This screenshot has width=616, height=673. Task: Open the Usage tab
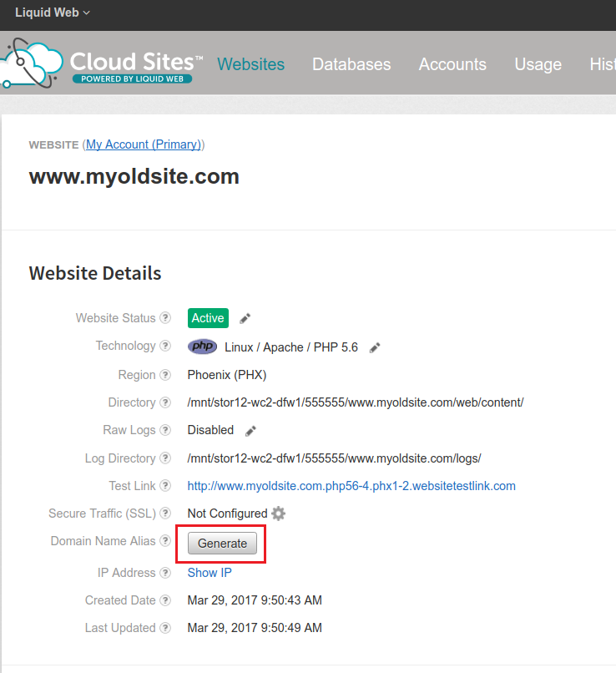point(538,64)
